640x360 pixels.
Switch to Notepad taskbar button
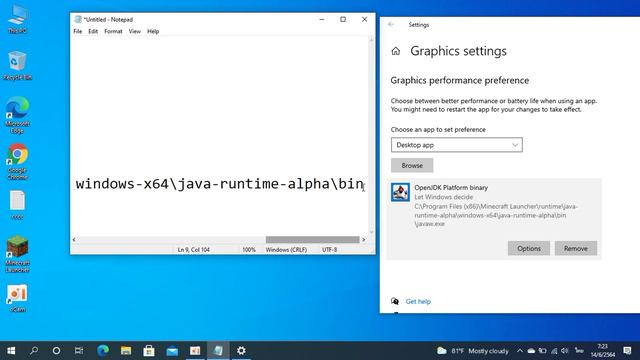pos(218,351)
